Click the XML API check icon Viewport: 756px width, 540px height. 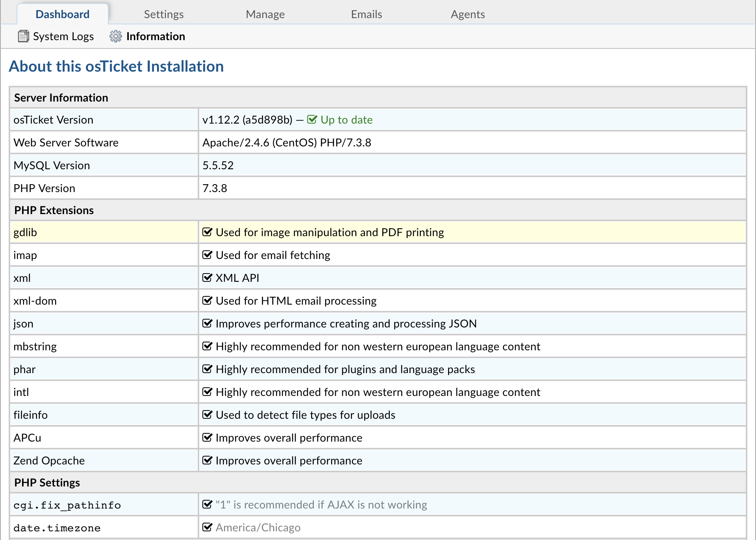click(207, 278)
